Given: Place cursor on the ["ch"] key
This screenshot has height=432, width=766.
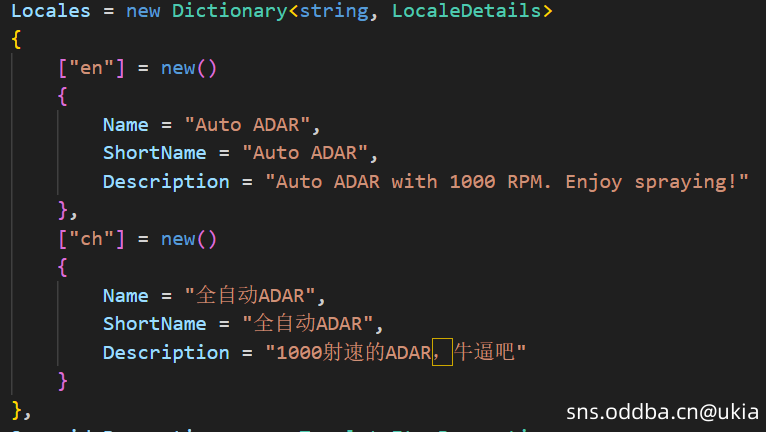Looking at the screenshot, I should (x=89, y=239).
